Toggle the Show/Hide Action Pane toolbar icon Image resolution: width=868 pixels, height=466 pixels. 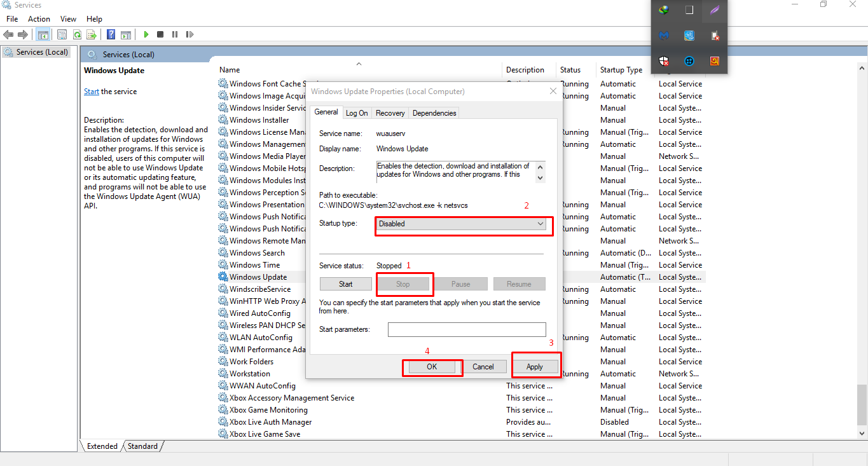point(126,34)
